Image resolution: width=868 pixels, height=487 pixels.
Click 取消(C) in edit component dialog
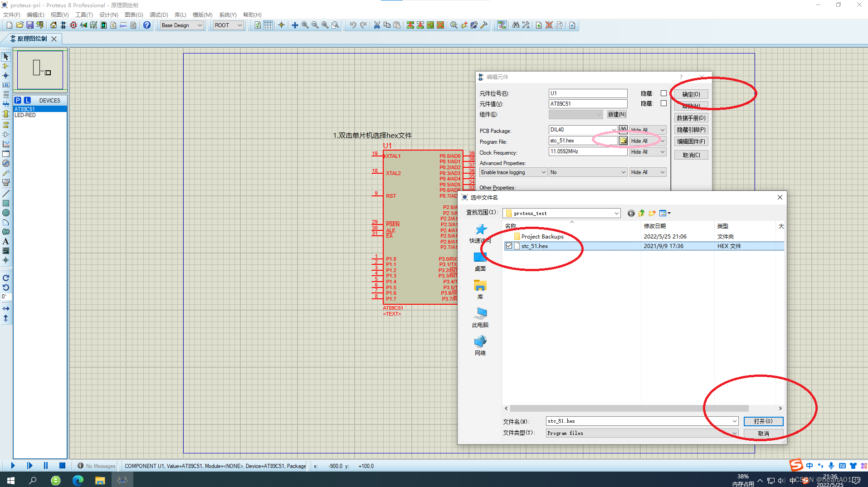pyautogui.click(x=691, y=155)
